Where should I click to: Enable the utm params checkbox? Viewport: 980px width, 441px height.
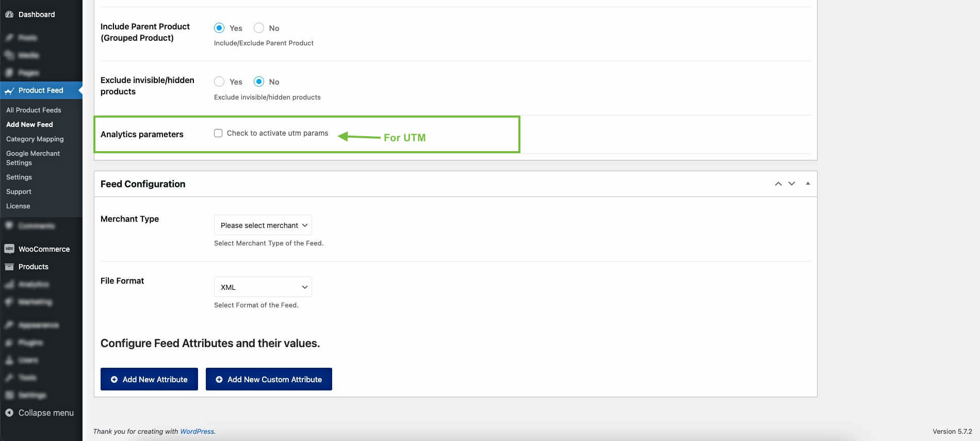point(218,133)
